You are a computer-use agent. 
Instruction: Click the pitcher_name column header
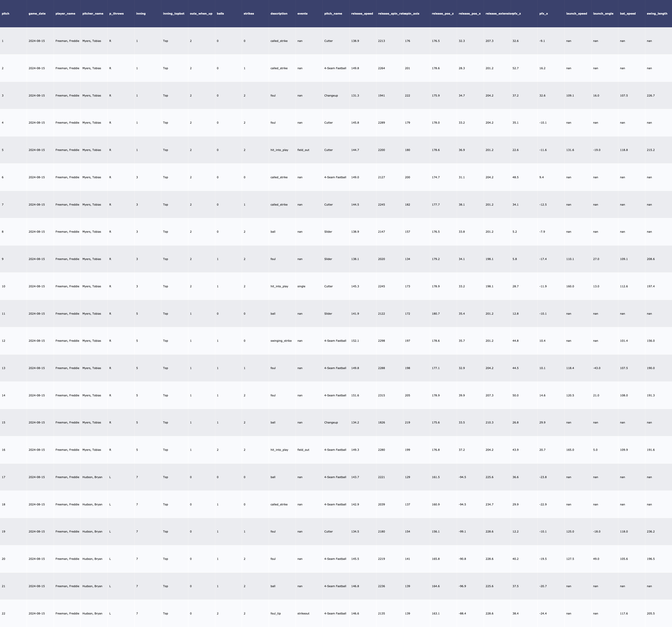click(93, 13)
